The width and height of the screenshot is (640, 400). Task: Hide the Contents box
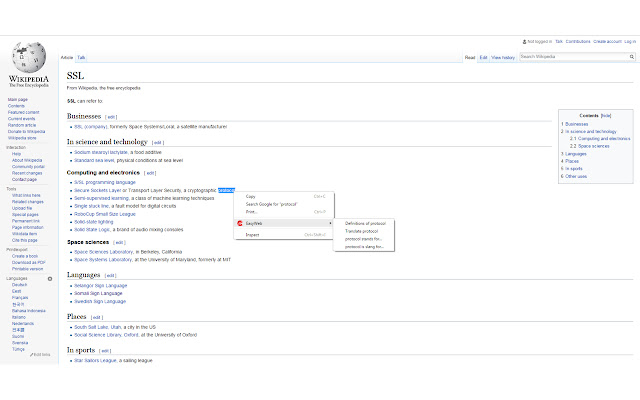[606, 116]
